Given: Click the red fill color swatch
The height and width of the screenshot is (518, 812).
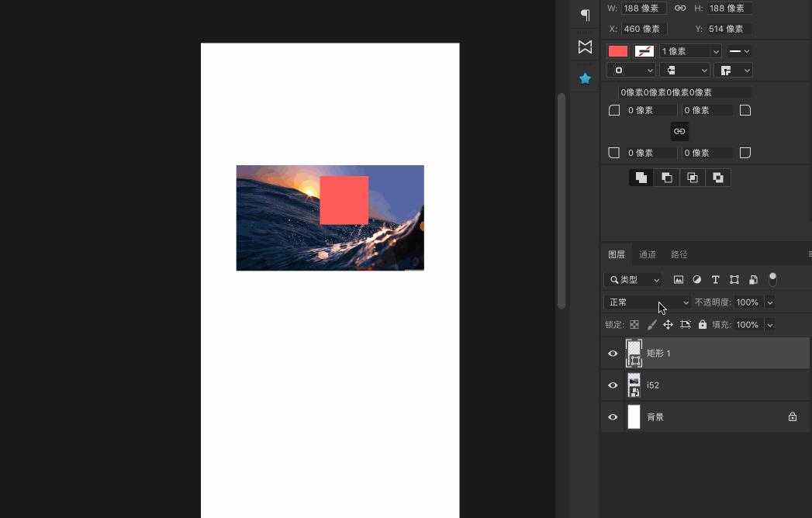Looking at the screenshot, I should point(617,50).
